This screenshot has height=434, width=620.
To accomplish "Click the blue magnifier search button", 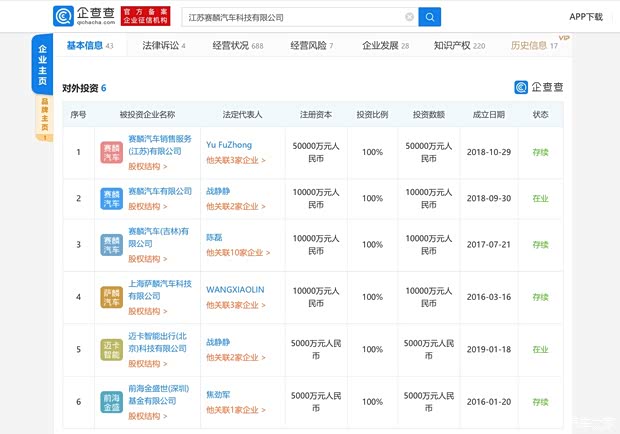I will tap(429, 17).
